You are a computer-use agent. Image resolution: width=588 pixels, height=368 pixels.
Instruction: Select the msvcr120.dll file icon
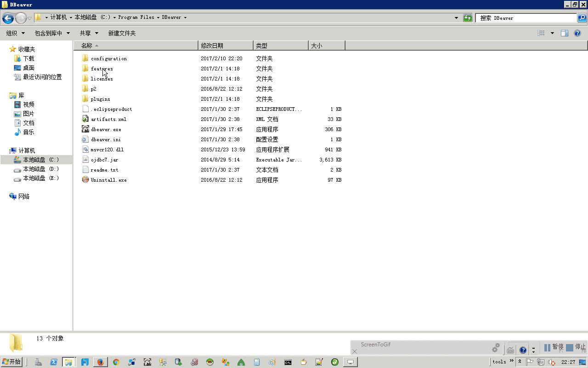85,149
